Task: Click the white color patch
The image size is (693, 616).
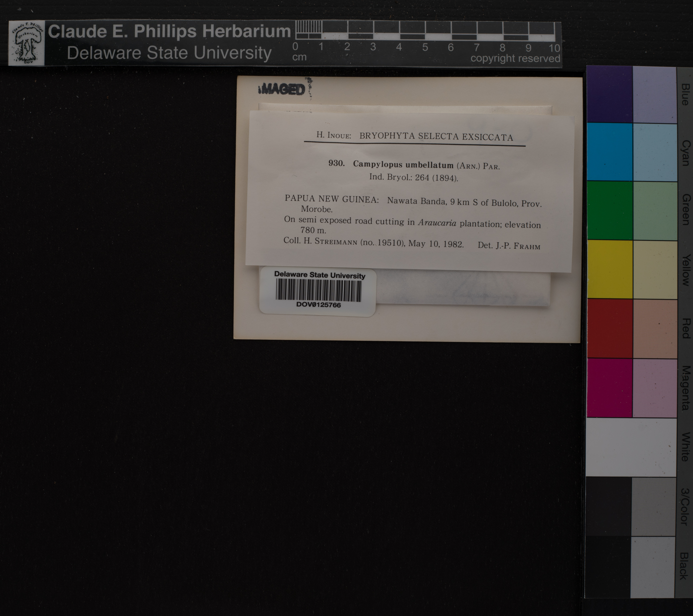Action: [x=631, y=447]
